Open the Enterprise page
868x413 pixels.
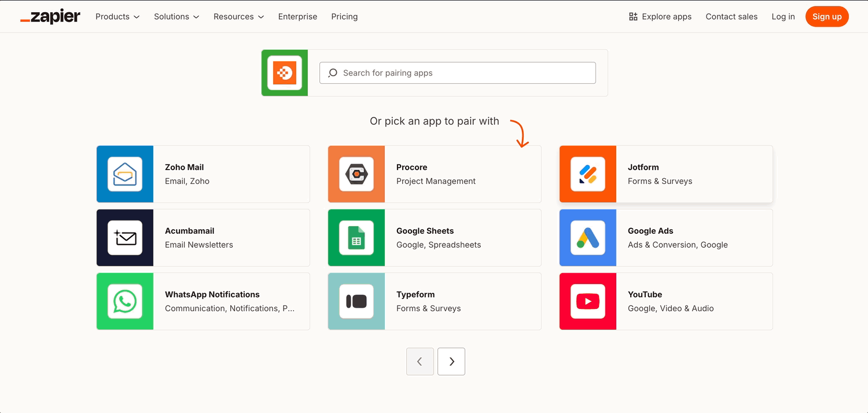tap(297, 17)
